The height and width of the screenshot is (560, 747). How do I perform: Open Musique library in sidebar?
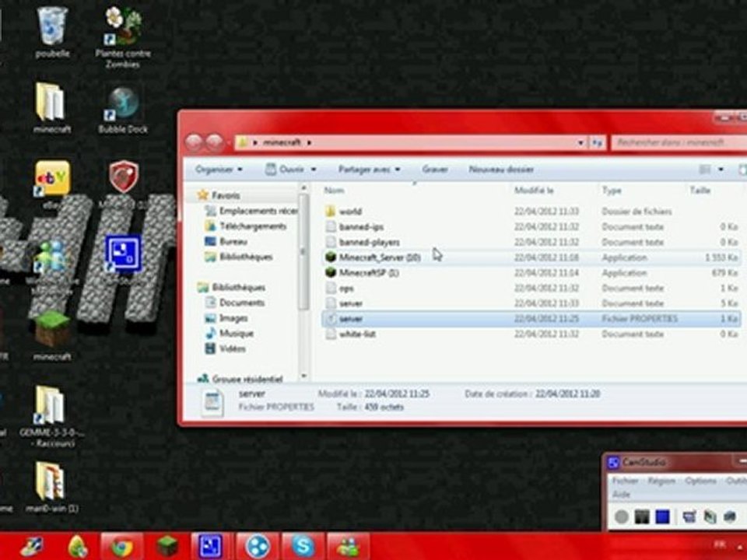pyautogui.click(x=230, y=334)
